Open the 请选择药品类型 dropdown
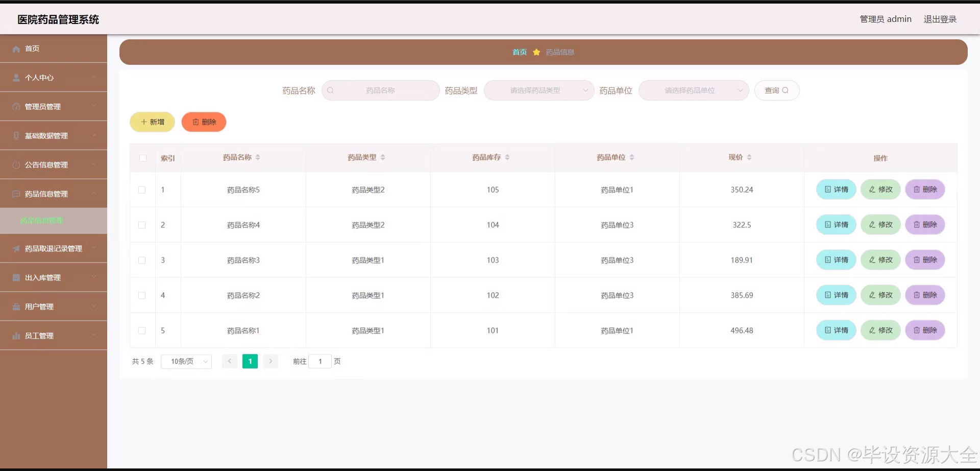 539,90
